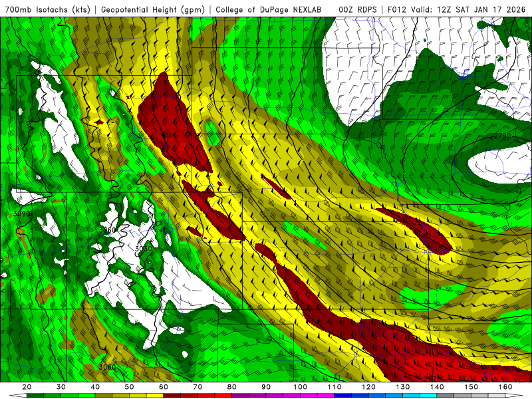Click the '00Z RDPS' model run text
Screen dimensions: 532x399
pos(358,10)
